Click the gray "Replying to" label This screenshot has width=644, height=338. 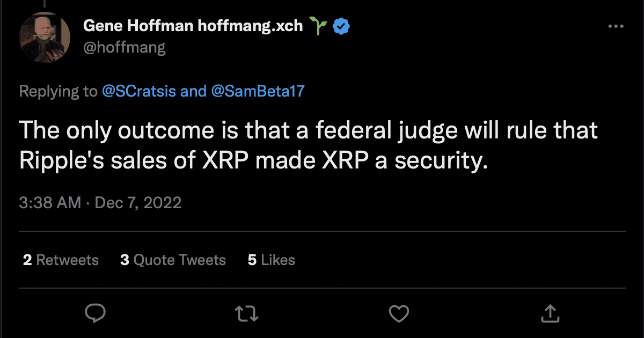tap(58, 91)
